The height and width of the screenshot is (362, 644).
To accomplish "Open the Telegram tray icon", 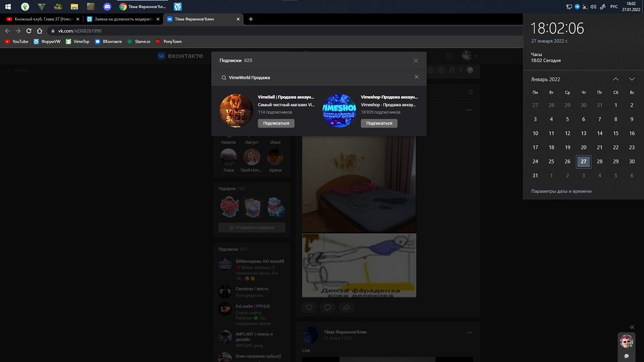I will [x=577, y=6].
